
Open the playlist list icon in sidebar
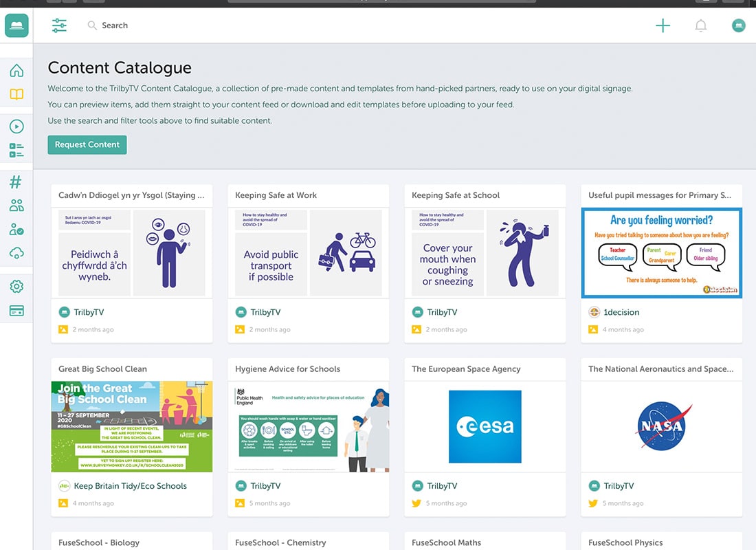[x=16, y=150]
